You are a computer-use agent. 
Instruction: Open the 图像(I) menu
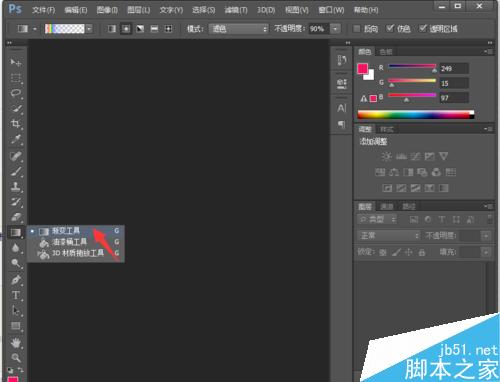107,10
